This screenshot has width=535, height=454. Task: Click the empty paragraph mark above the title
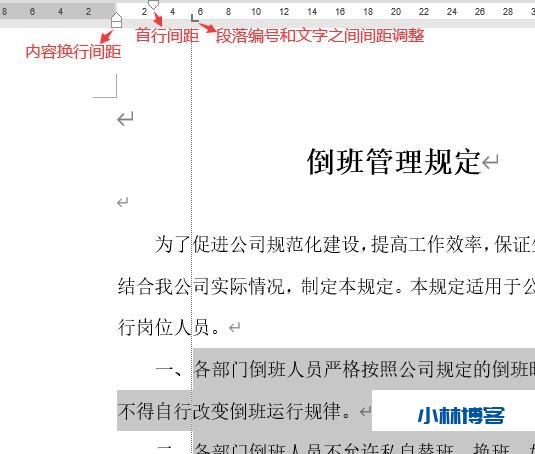coord(125,119)
